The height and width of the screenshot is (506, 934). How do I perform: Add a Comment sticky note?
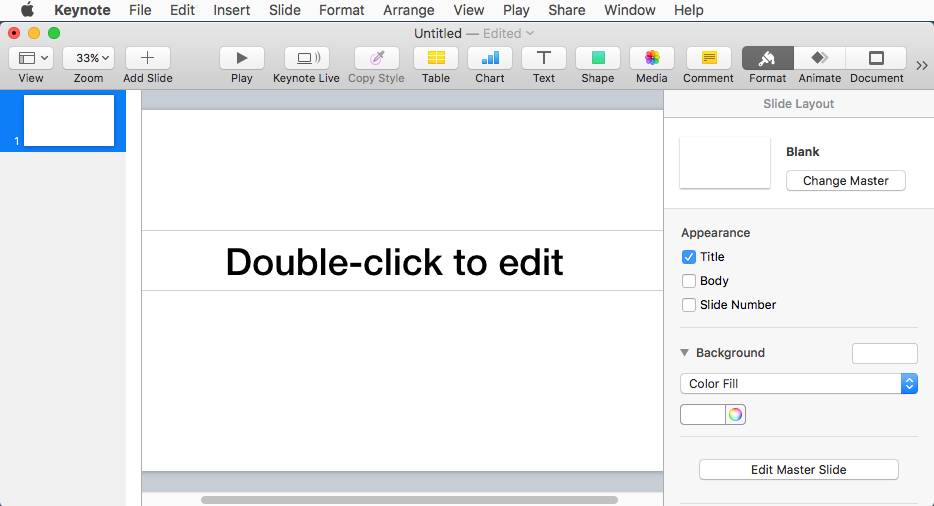click(709, 58)
